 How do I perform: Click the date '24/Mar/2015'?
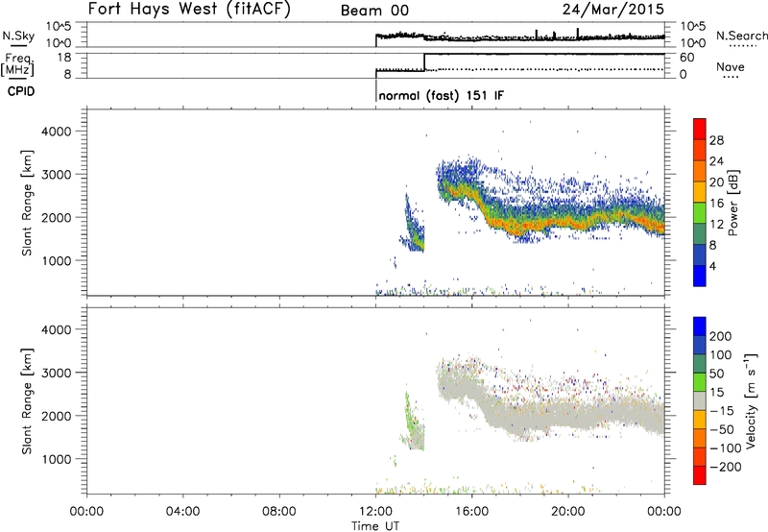point(613,9)
